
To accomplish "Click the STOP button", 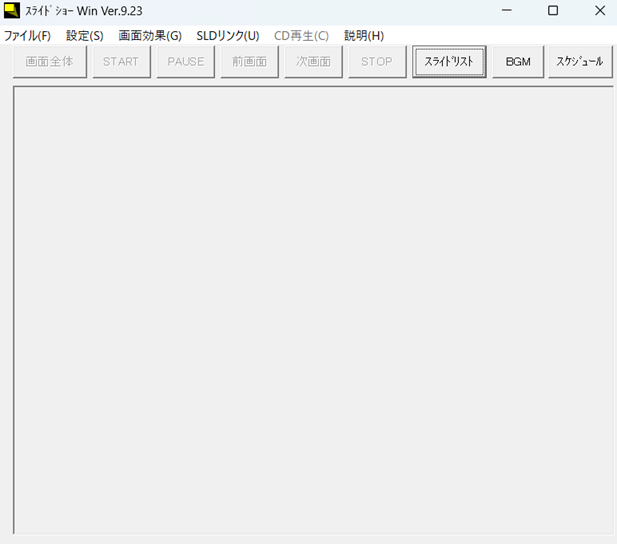I will 377,61.
